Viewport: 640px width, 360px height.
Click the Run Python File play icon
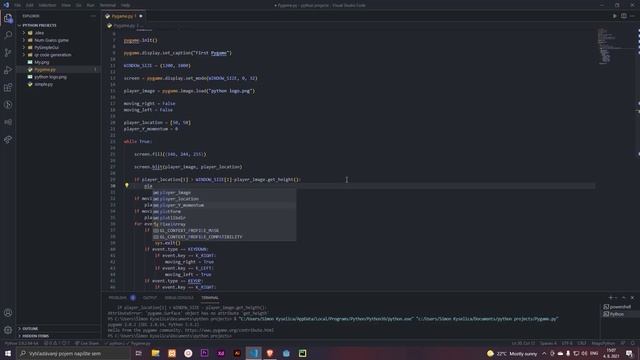[x=615, y=16]
